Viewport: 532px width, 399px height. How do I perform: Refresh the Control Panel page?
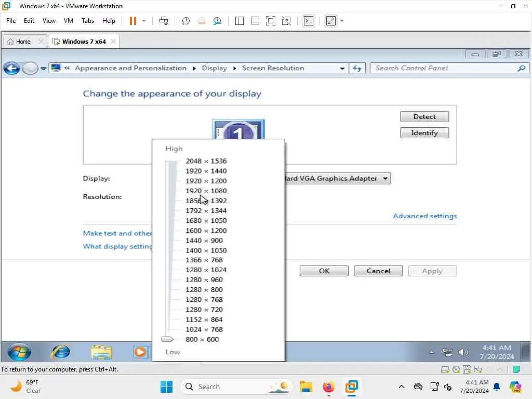tap(357, 68)
